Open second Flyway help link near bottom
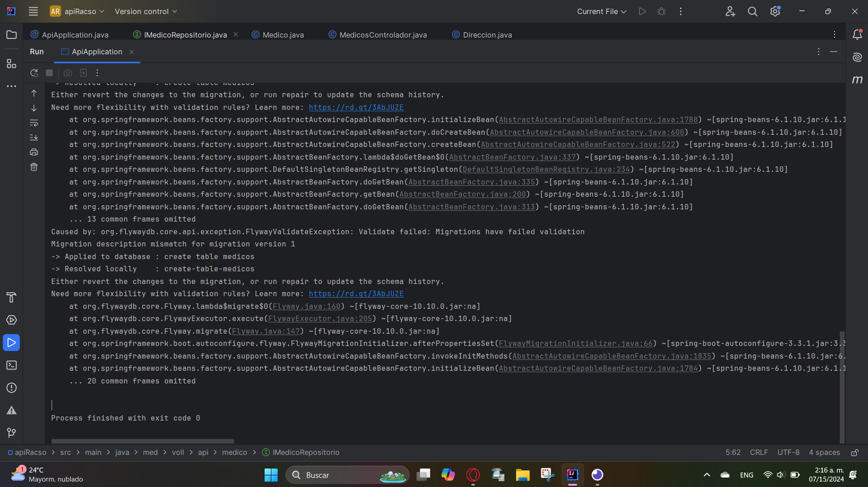868x487 pixels. 356,294
